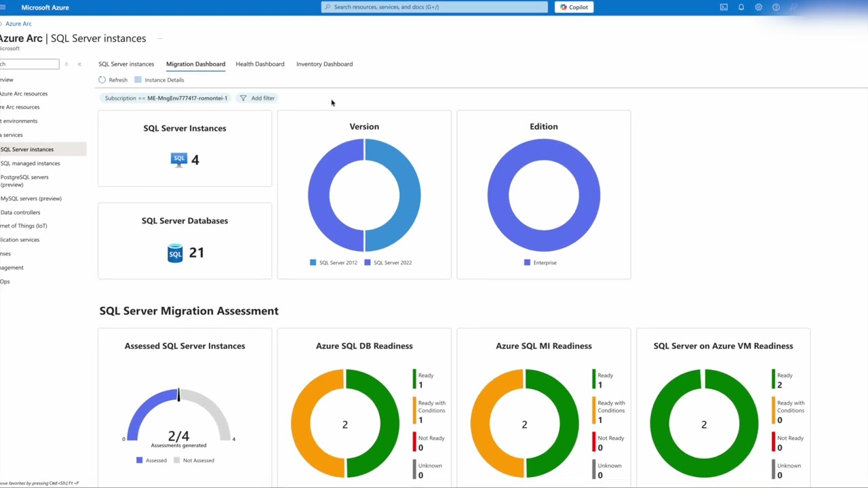Viewport: 868px width, 488px height.
Task: Open the ellipsis more options by page title
Action: pyautogui.click(x=161, y=39)
